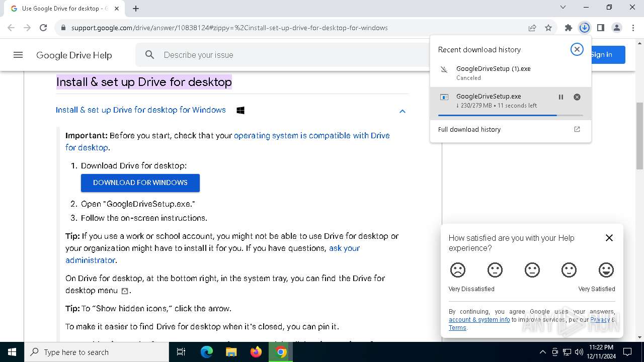Click the Sign in button
Viewport: 644px width, 362px height.
608,55
